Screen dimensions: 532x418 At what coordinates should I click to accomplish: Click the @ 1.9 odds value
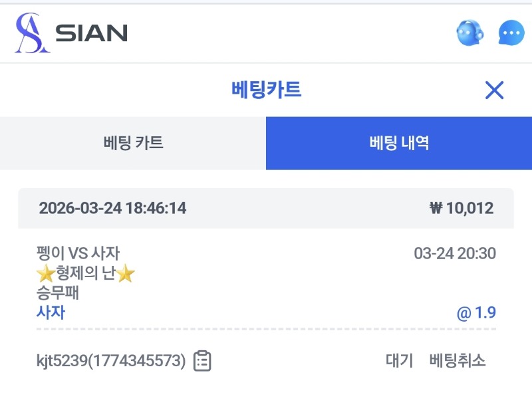(x=476, y=313)
